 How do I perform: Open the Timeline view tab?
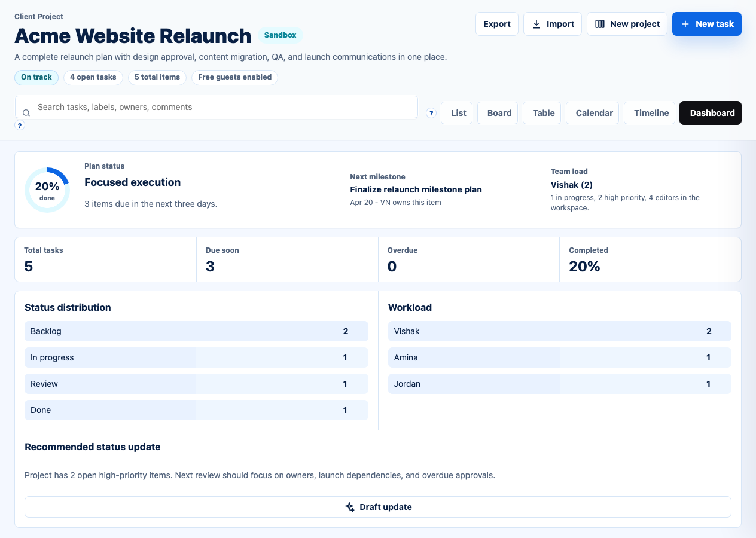(651, 113)
